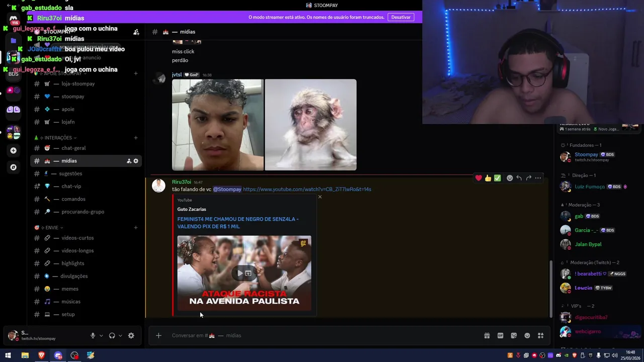644x362 pixels.
Task: Add a server with plus icon
Action: coord(14,150)
